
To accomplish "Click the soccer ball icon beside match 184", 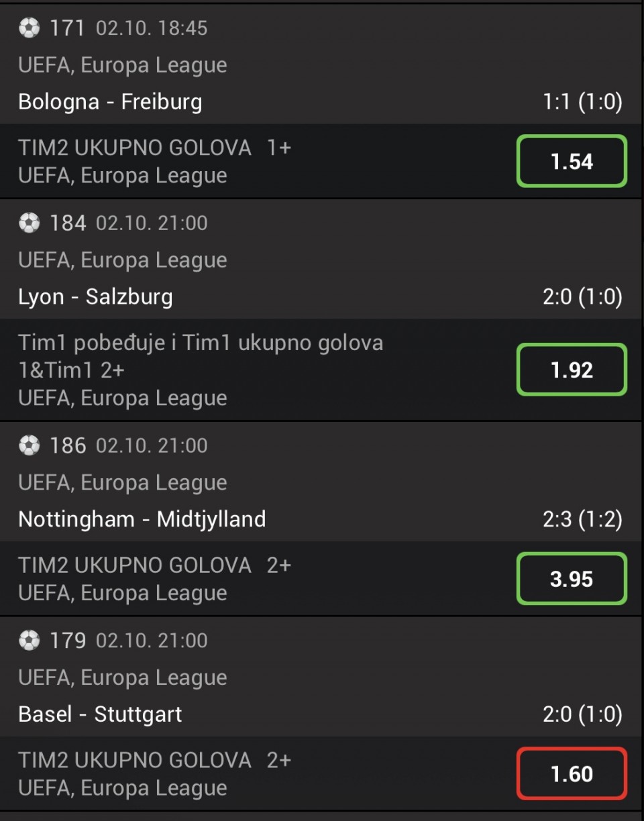I will pyautogui.click(x=30, y=223).
